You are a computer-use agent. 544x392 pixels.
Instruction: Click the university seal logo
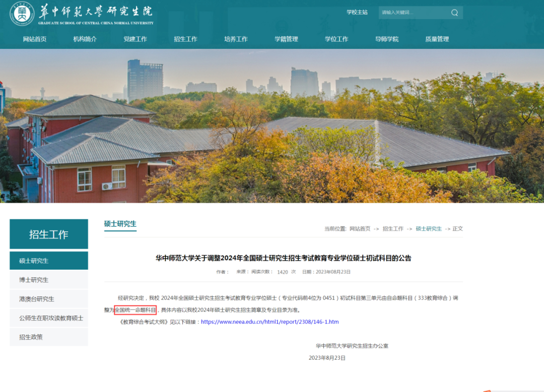pos(21,14)
